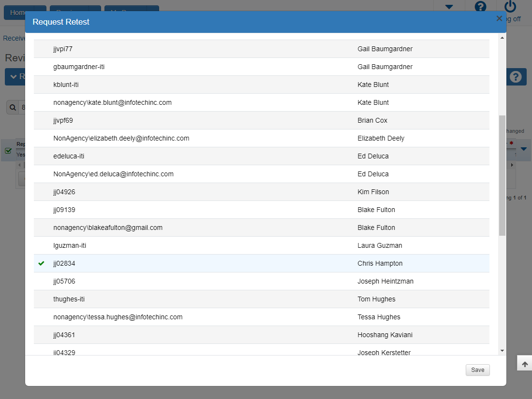Click the blue help button on page
Viewport: 532px width, 399px height.
tap(516, 77)
